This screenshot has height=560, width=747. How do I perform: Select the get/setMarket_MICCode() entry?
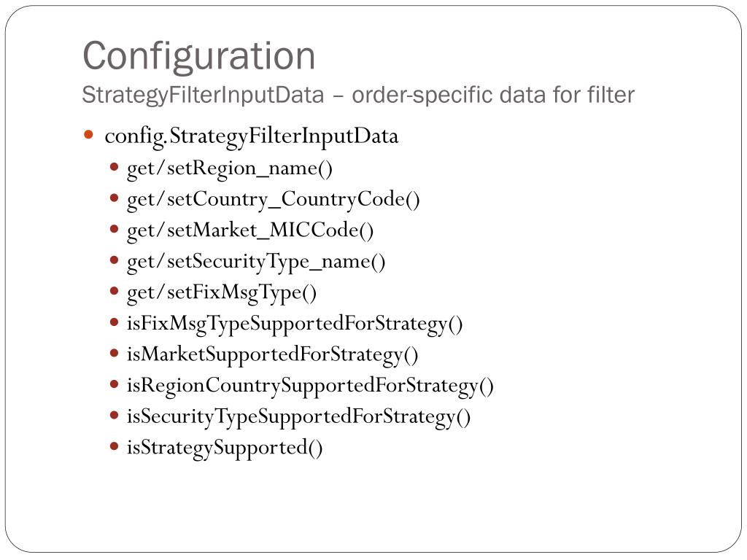point(250,230)
